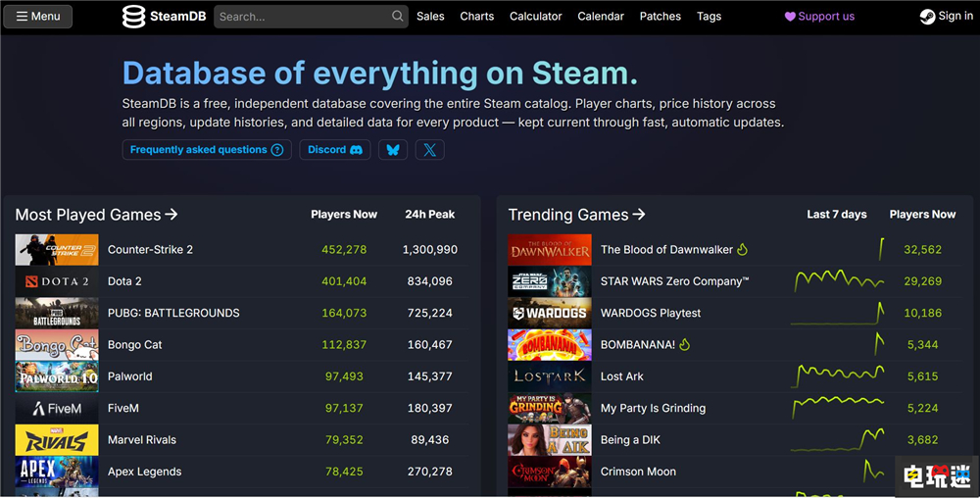The width and height of the screenshot is (980, 499).
Task: Click The Blood of Dawnwalker thumbnail
Action: [x=550, y=249]
